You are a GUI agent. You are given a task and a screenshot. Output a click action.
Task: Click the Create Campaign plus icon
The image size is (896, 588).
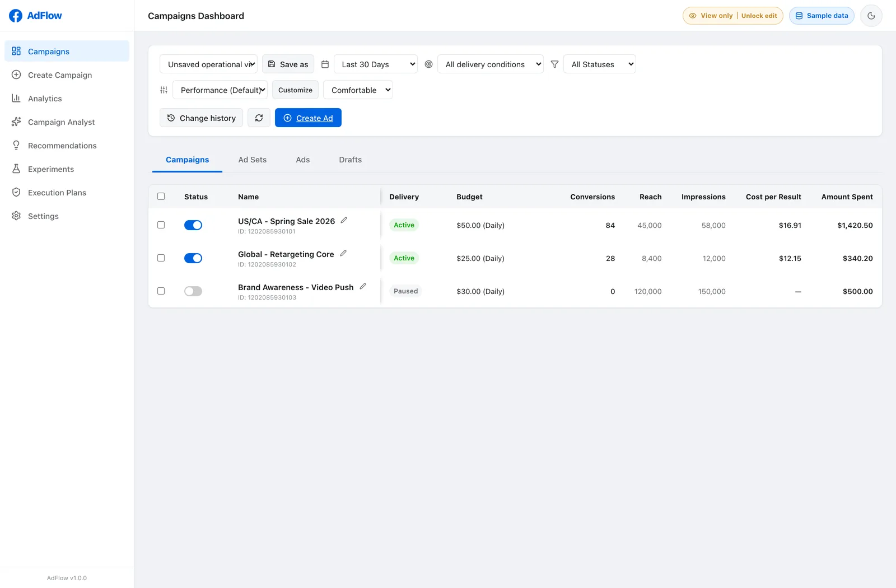tap(16, 74)
